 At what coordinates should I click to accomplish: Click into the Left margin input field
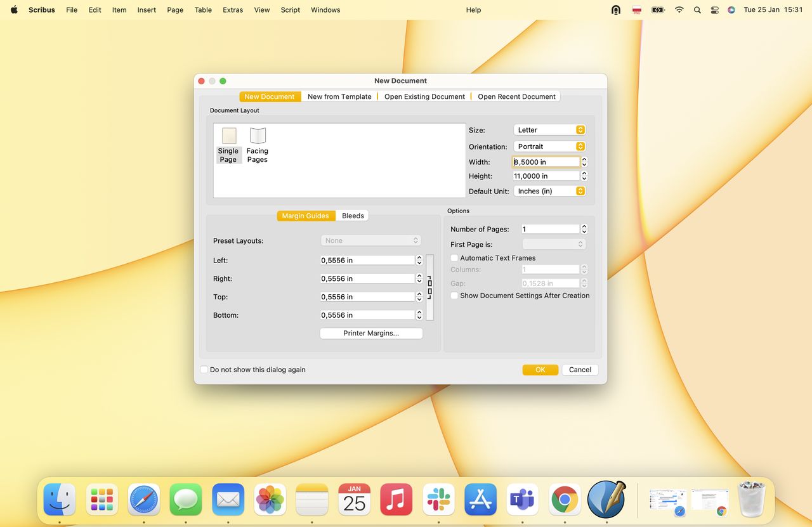click(367, 261)
